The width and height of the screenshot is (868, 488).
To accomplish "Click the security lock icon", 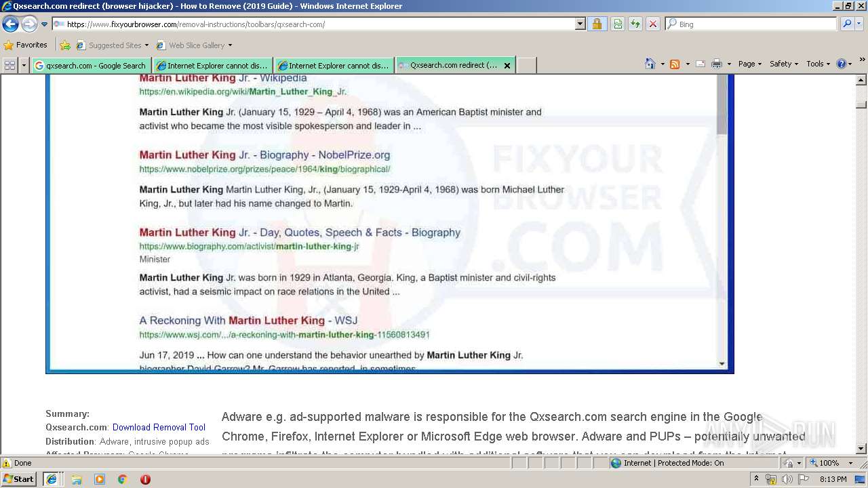I will tap(597, 24).
